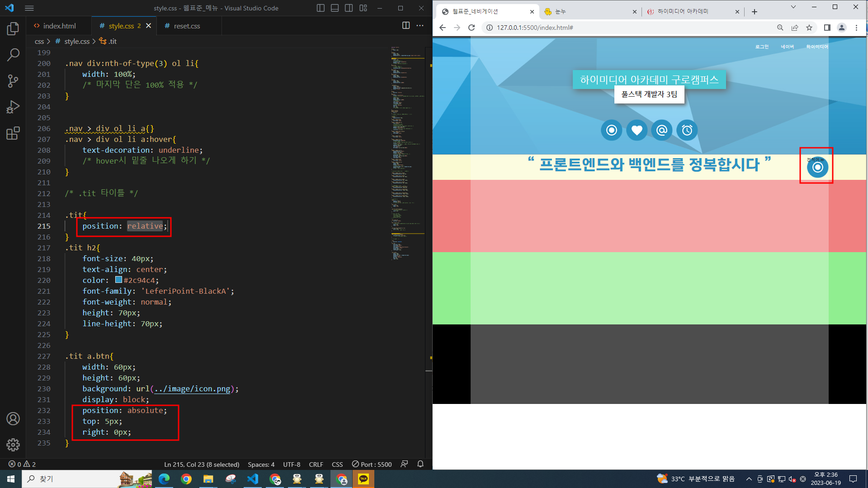868x488 pixels.
Task: Open the Run and Debug view
Action: pyautogui.click(x=13, y=107)
